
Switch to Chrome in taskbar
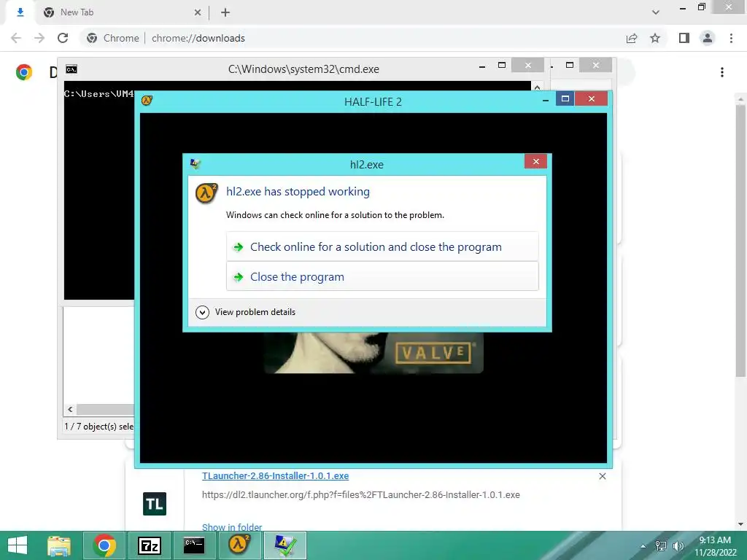click(104, 545)
